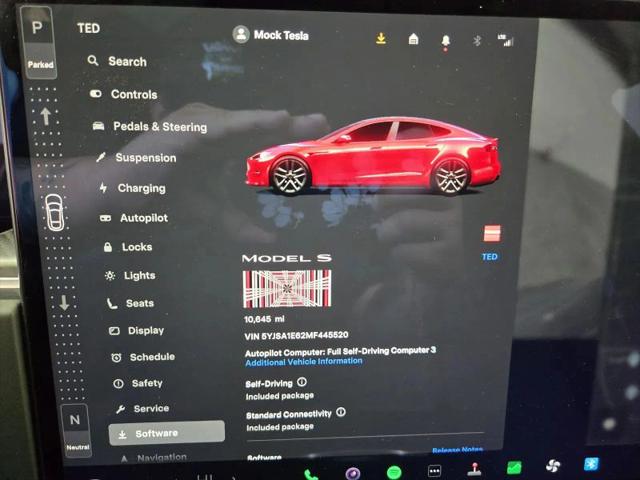The image size is (640, 480).
Task: Open the blue Bluetooth app in dock
Action: tap(591, 464)
